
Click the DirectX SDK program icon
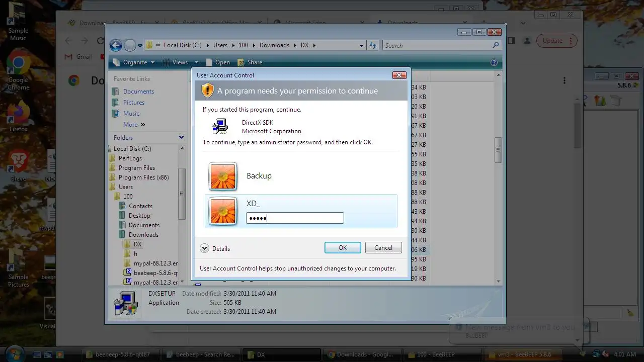[x=220, y=127]
